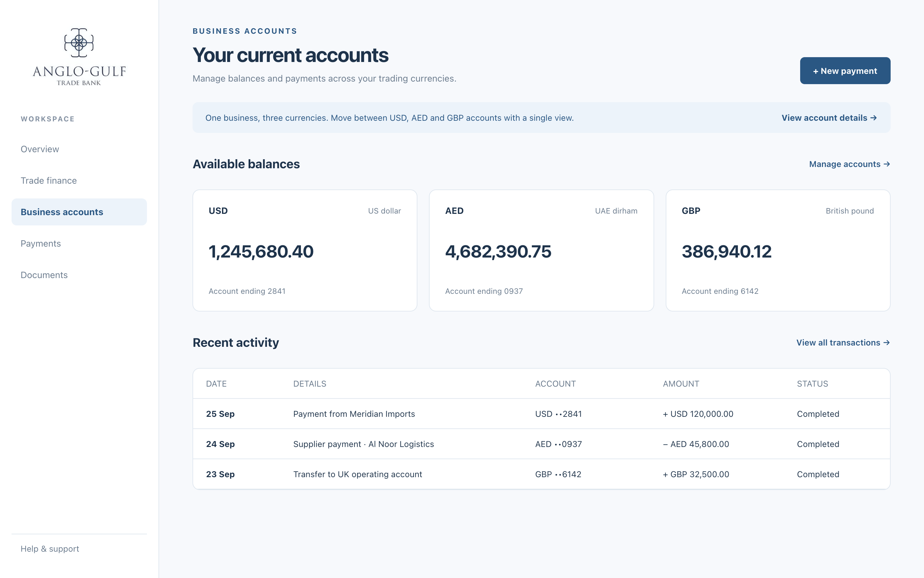The height and width of the screenshot is (578, 924).
Task: Open the USD account card
Action: coord(305,250)
